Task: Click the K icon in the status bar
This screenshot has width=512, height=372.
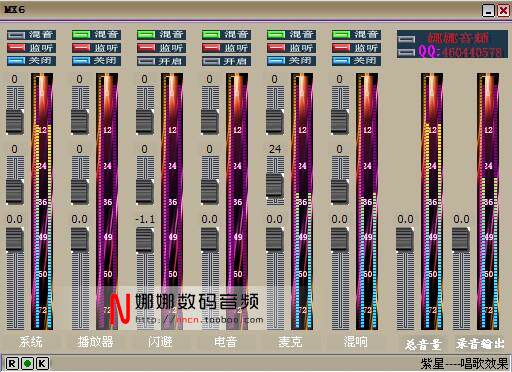Action: pos(43,363)
